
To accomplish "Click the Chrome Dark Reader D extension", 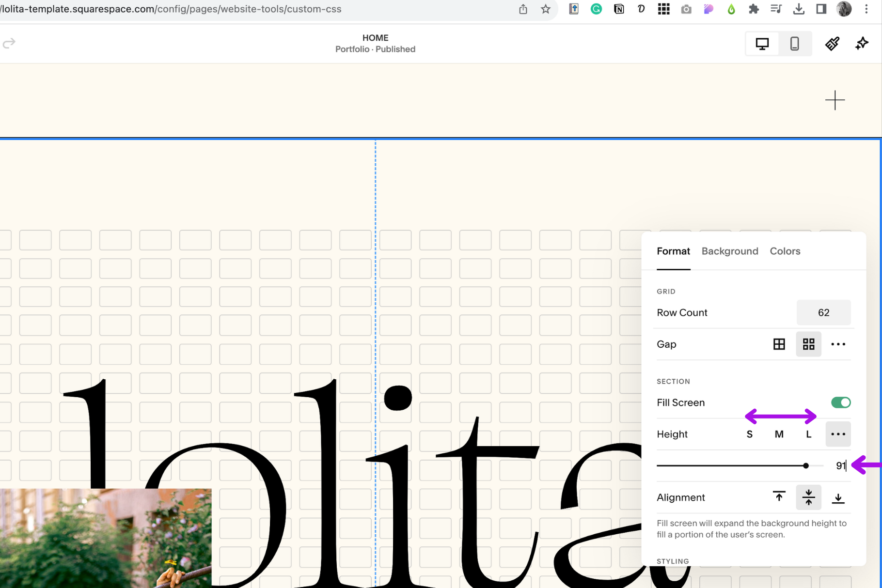I will coord(641,9).
